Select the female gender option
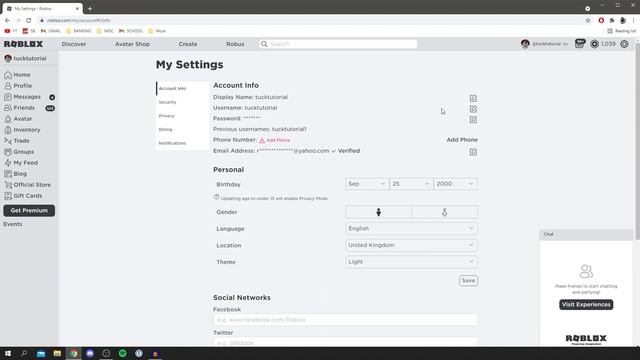 pos(444,212)
